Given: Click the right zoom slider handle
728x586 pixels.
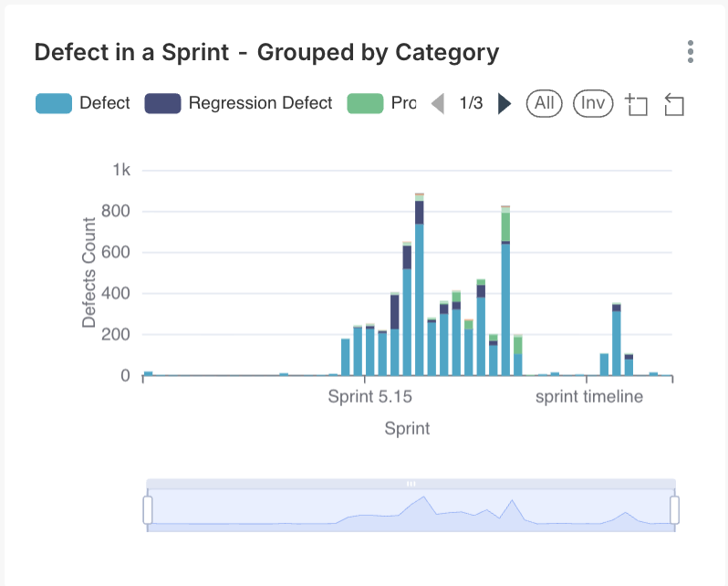Looking at the screenshot, I should click(x=675, y=509).
